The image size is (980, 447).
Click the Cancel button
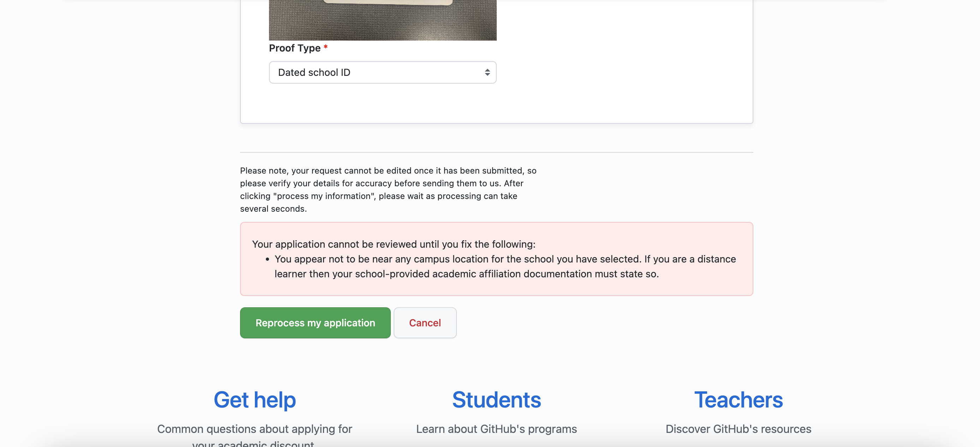tap(425, 323)
